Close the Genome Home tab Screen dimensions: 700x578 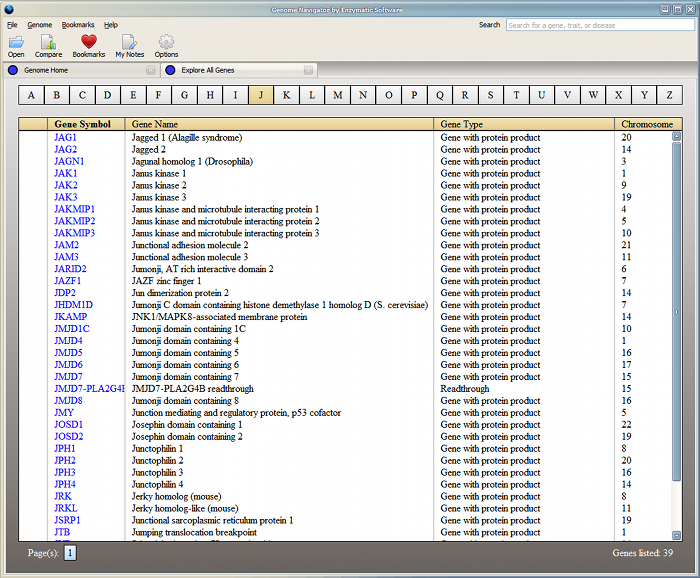pos(150,71)
